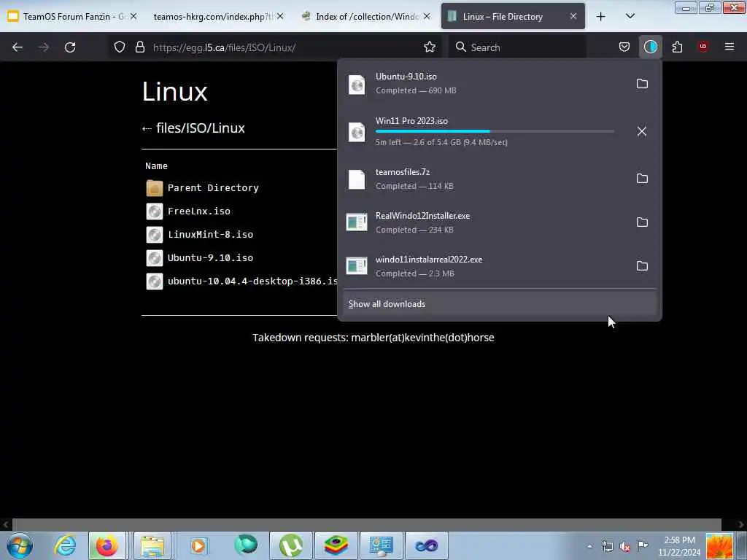
Task: Click ubuntu-10.04.4-desktop-i386 link
Action: pos(252,281)
